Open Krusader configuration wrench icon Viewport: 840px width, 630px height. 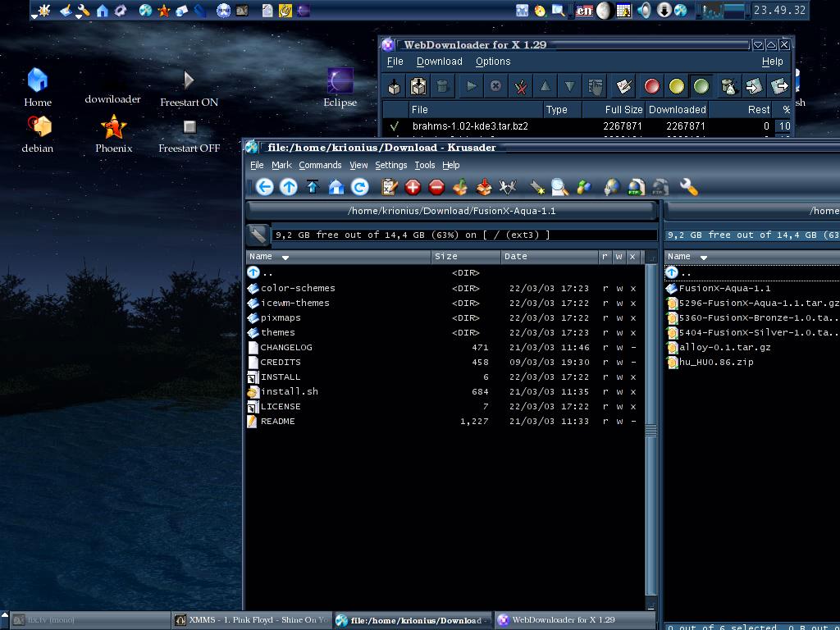[x=688, y=187]
